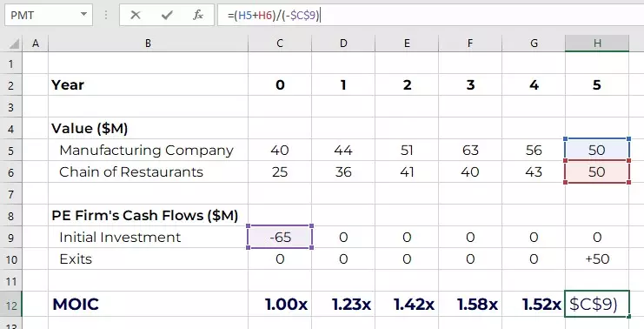Image resolution: width=644 pixels, height=329 pixels.
Task: Click the Year 5 header cell
Action: pyautogui.click(x=597, y=84)
